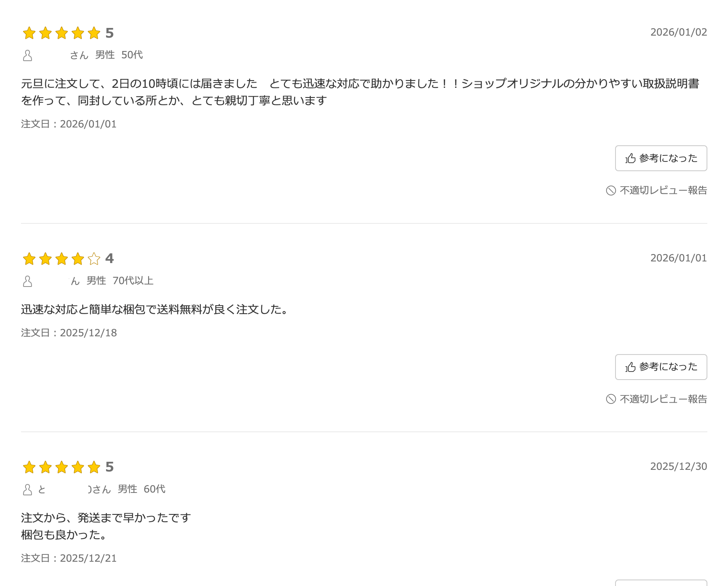Click the thumbs-up icon on the first review
Image resolution: width=728 pixels, height=586 pixels.
coord(630,158)
